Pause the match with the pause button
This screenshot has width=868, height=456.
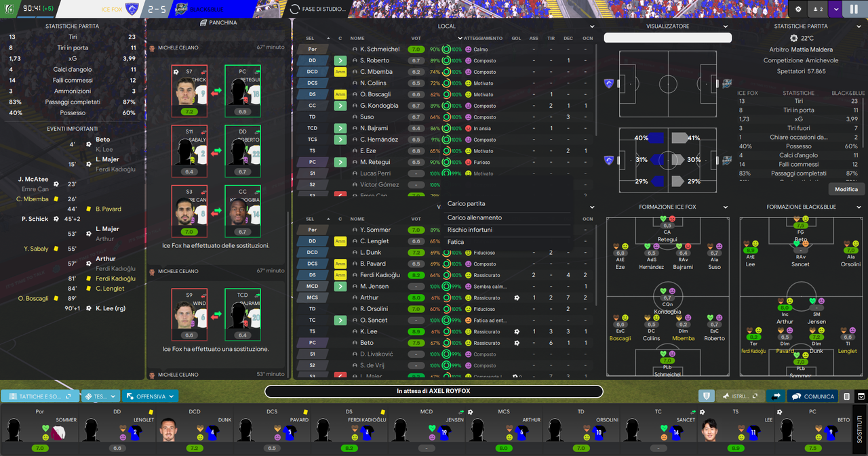[x=853, y=9]
